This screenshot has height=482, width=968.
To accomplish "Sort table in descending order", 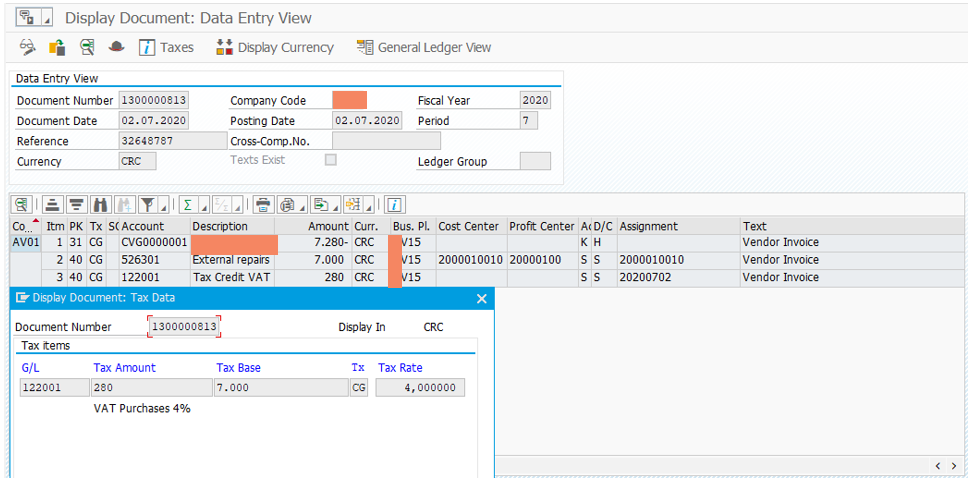I will coord(76,205).
